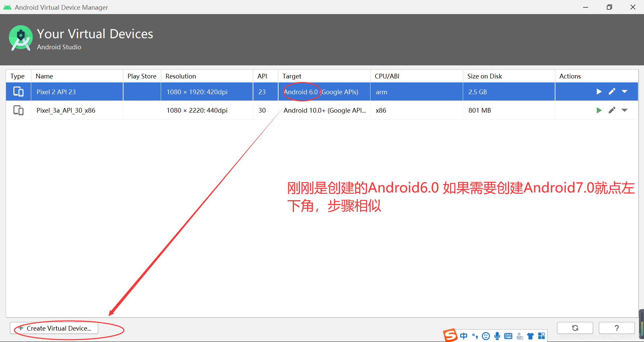Launch the Pixel_3a_API_30_x86 emulator
The width and height of the screenshot is (644, 342).
(599, 110)
